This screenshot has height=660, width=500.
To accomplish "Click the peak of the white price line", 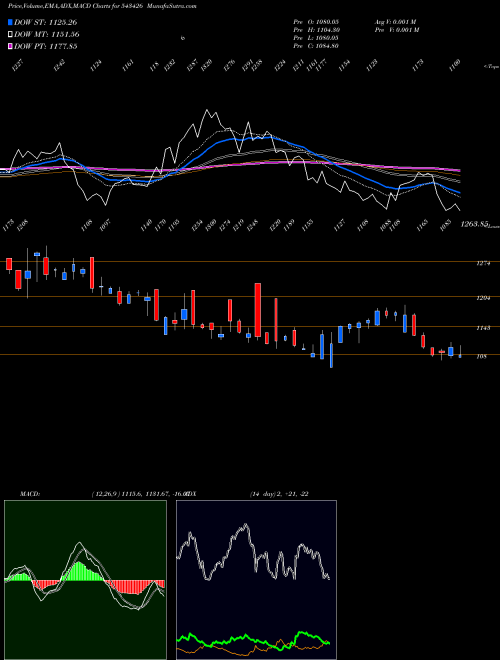I will pyautogui.click(x=207, y=110).
